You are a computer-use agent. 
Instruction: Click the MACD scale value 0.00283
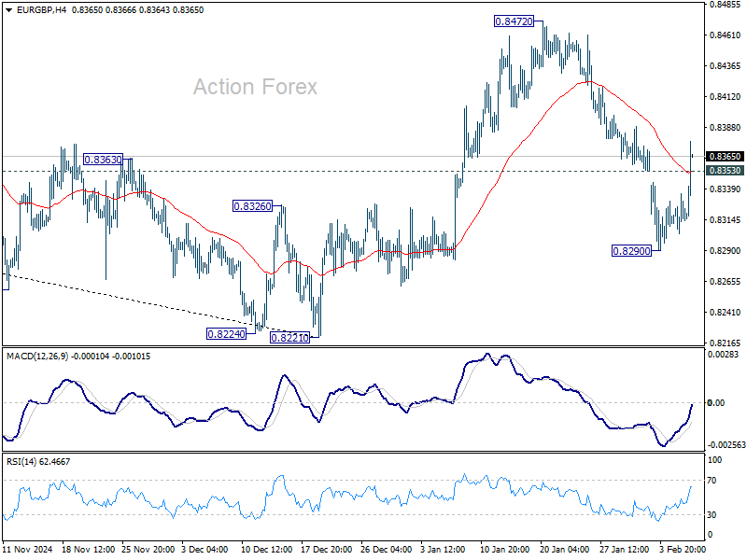click(723, 355)
